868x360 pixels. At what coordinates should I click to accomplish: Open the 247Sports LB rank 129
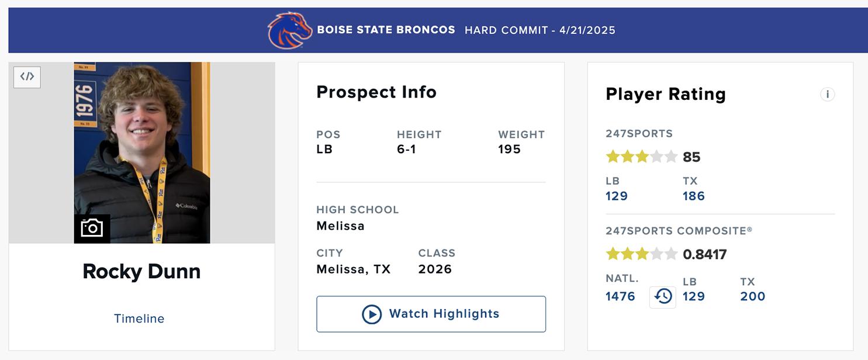coord(617,196)
